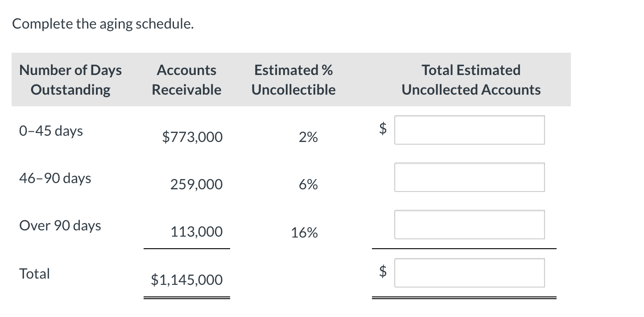This screenshot has width=644, height=317.
Task: Click the '0–45 days' row label
Action: pos(51,131)
